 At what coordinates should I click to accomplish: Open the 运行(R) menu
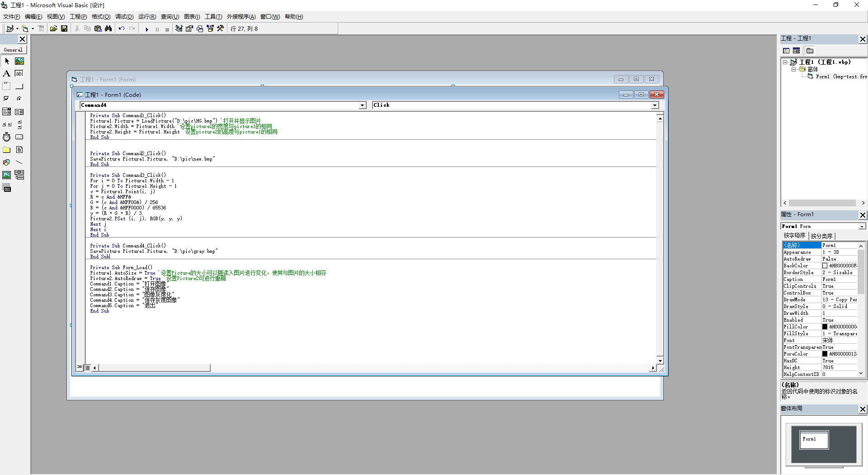pyautogui.click(x=147, y=17)
